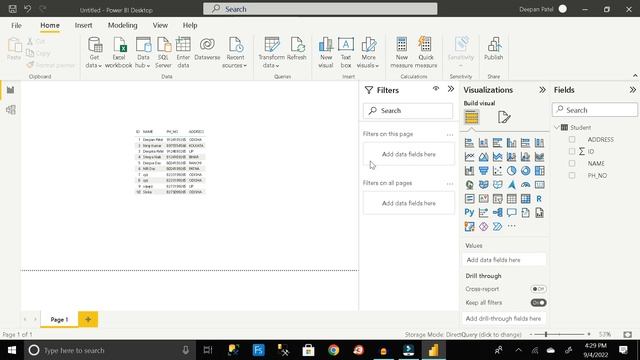Screen dimensions: 640x360
Task: Select the Page 1 tab
Action: (59, 320)
